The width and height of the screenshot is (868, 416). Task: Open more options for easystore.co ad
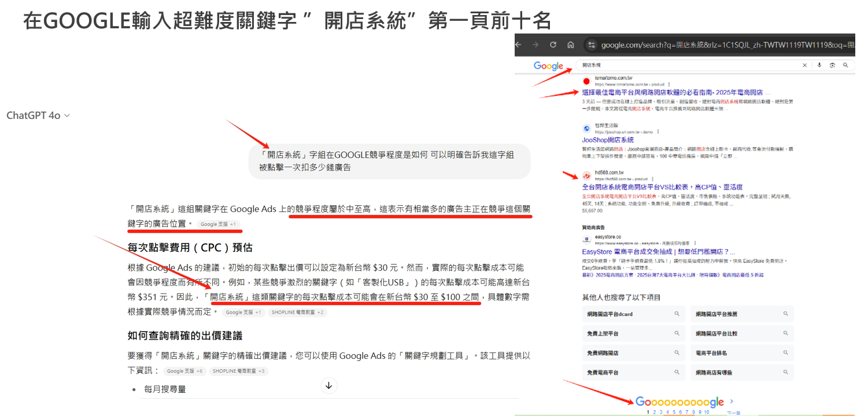695,244
